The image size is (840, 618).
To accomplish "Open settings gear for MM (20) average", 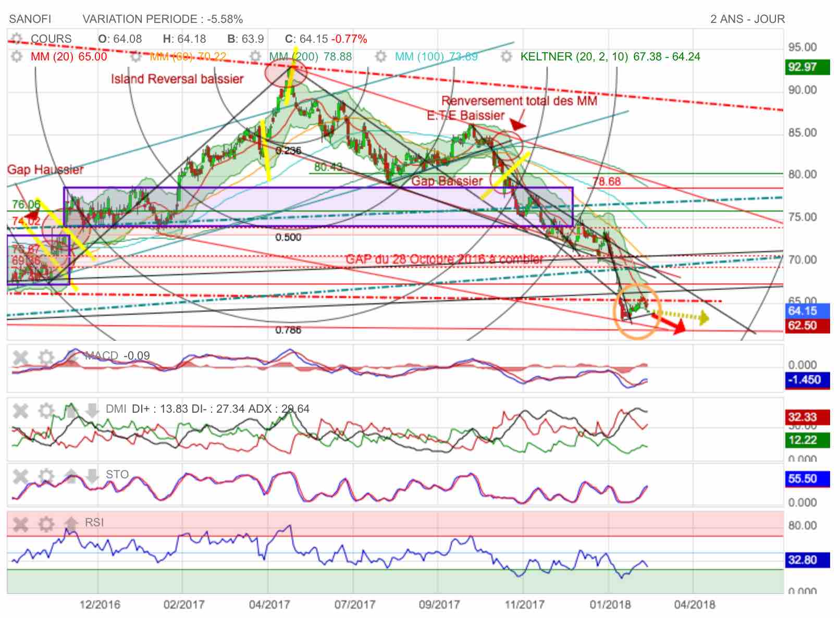I will coord(17,56).
